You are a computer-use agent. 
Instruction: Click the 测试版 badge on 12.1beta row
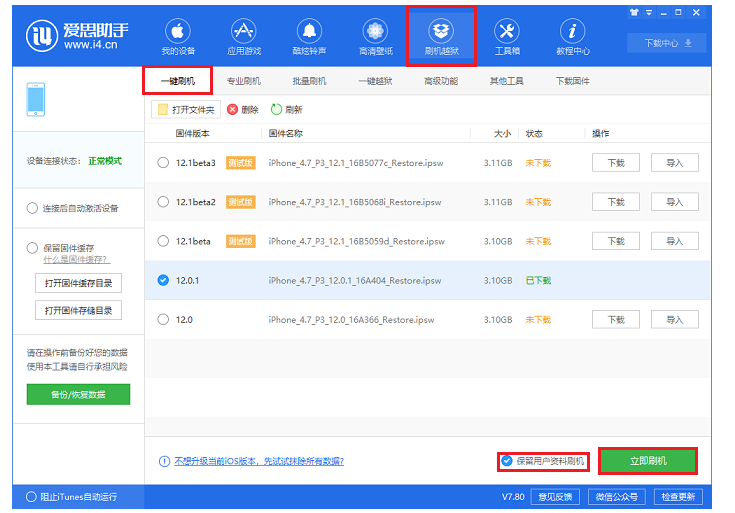pos(240,241)
